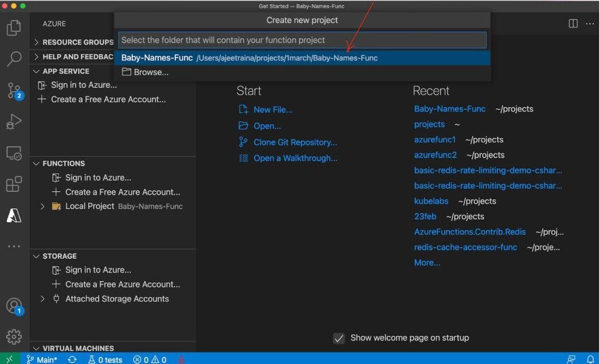This screenshot has width=600, height=364.
Task: Open the Search panel
Action: click(14, 59)
